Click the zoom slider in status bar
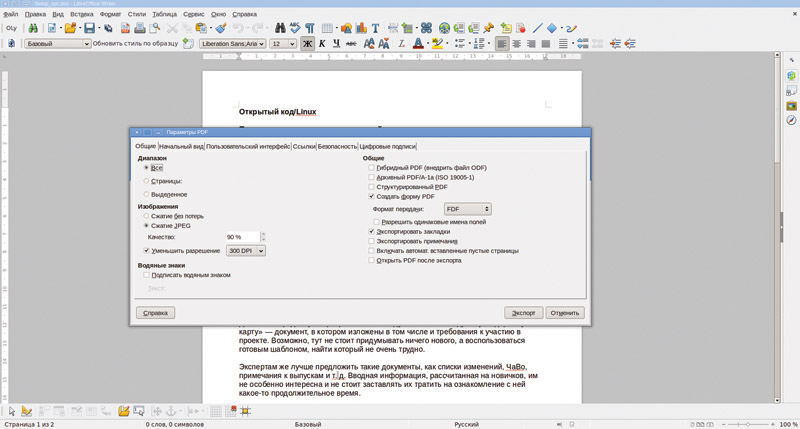800x429 pixels. (x=748, y=424)
